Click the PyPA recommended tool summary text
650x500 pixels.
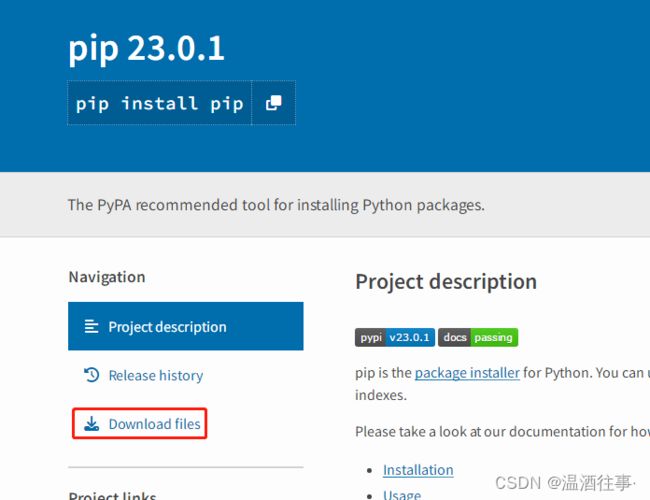click(276, 205)
